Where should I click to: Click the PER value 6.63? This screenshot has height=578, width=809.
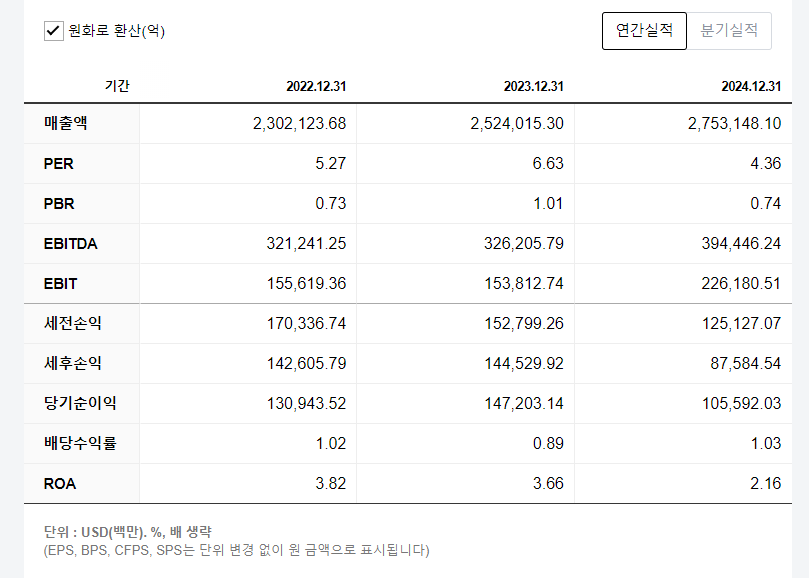click(x=548, y=164)
